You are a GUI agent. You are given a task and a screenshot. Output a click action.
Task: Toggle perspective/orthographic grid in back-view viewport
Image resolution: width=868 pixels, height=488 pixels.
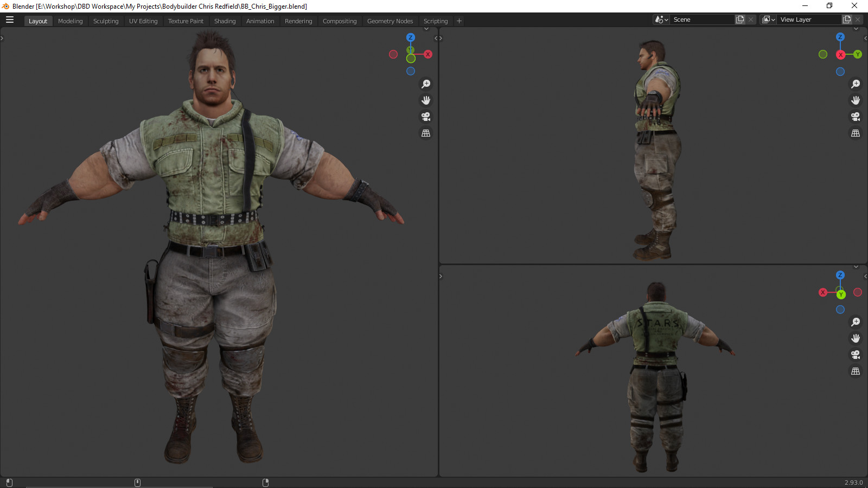(856, 371)
